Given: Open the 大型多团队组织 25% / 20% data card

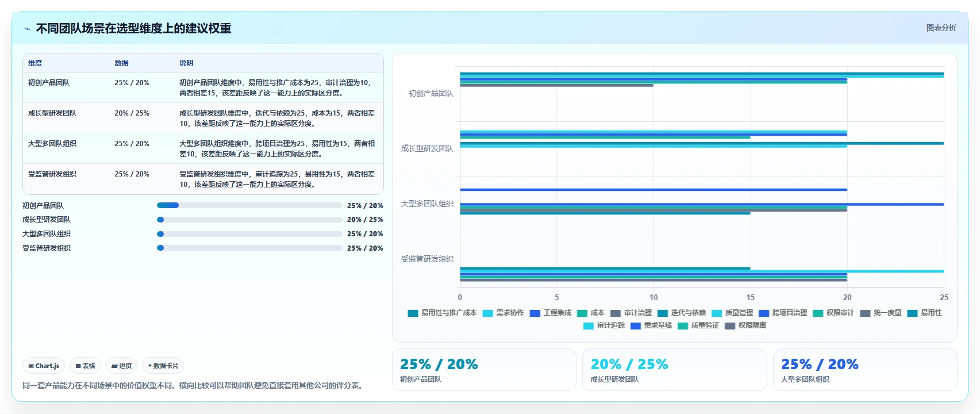Looking at the screenshot, I should pos(865,370).
